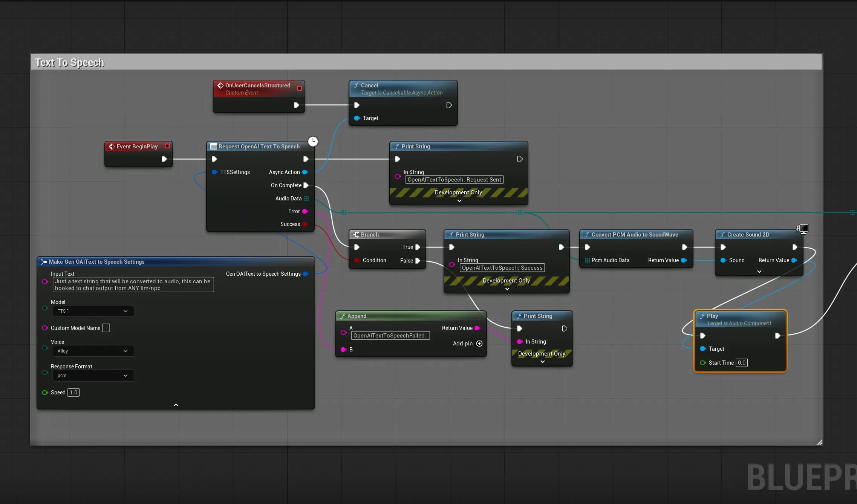Click the Speed float input pin
Image resolution: width=857 pixels, height=504 pixels.
pos(45,393)
